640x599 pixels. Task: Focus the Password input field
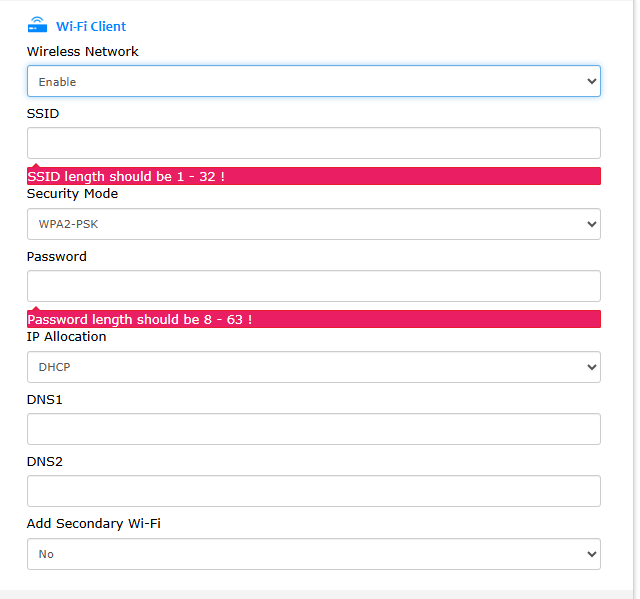click(x=313, y=286)
